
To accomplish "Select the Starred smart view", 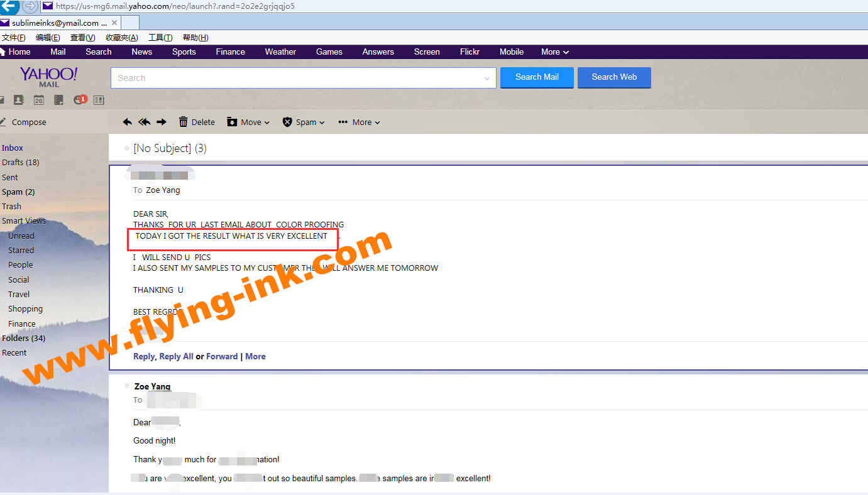I will pos(21,250).
